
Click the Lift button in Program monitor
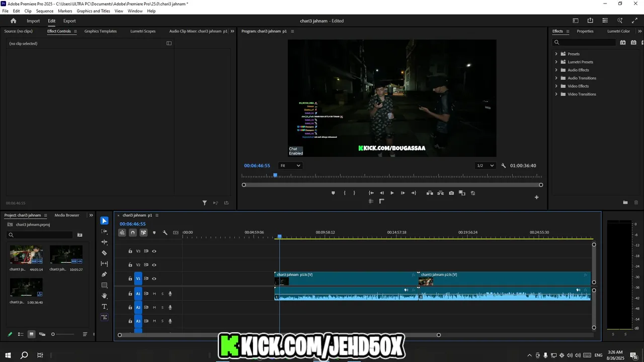pyautogui.click(x=430, y=193)
